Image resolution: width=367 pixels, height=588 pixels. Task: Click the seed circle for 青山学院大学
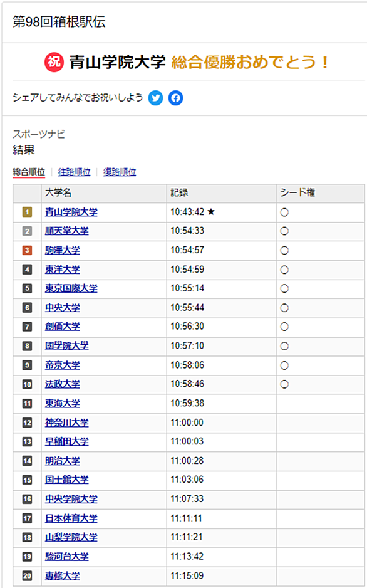point(284,213)
